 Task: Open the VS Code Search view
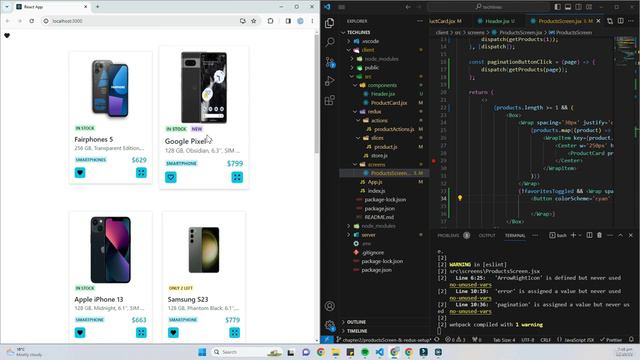(330, 42)
